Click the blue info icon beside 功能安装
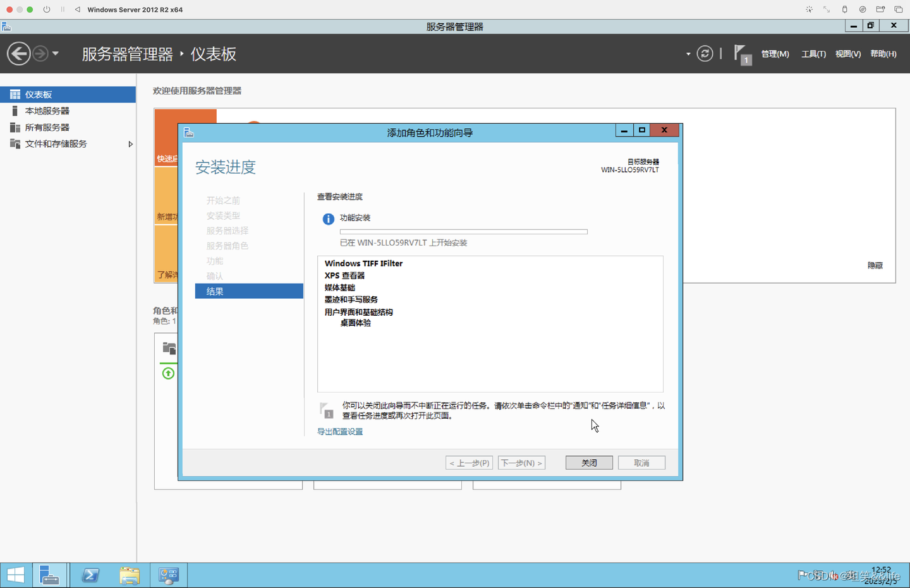Screen dimensions: 910x588 pos(329,219)
